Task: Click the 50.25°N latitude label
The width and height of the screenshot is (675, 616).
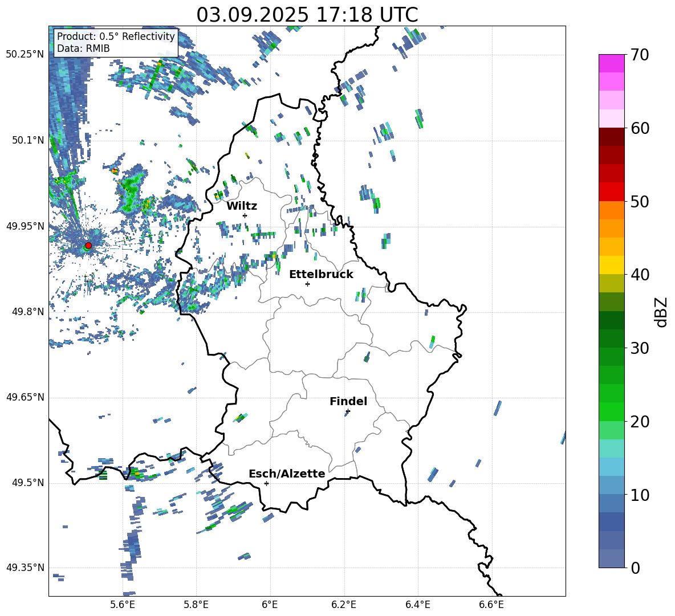Action: (x=25, y=55)
